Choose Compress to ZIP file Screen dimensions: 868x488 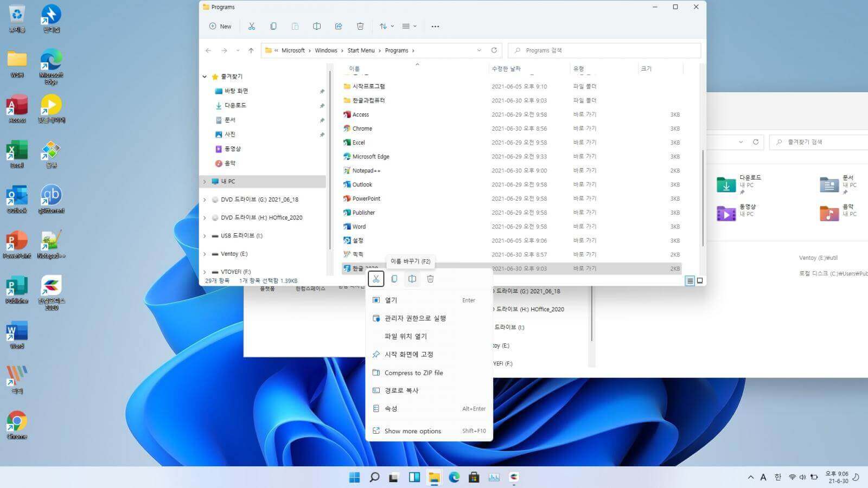tap(429, 373)
